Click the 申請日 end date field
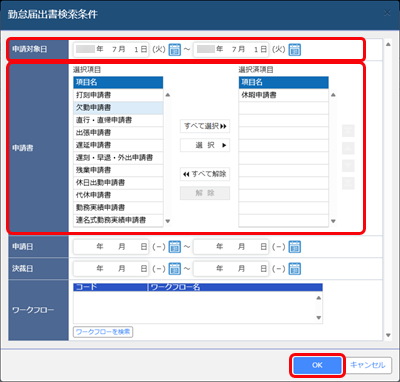This screenshot has width=400, height=382. 231,247
